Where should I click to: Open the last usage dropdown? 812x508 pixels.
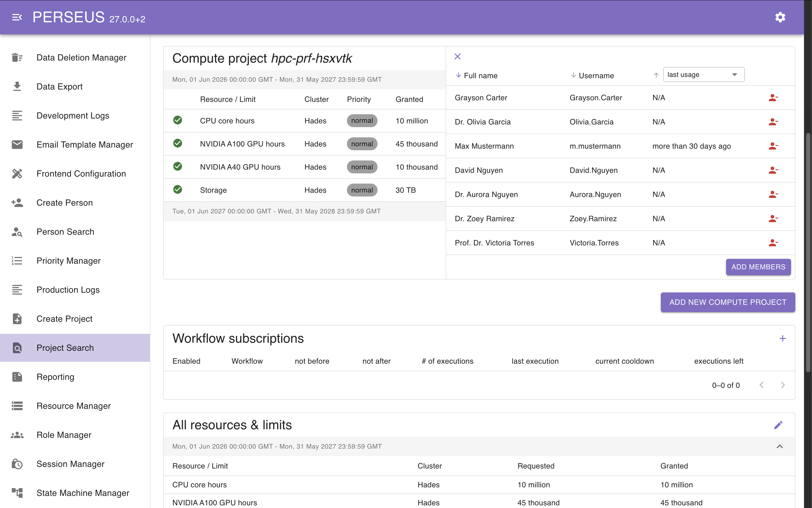point(704,75)
